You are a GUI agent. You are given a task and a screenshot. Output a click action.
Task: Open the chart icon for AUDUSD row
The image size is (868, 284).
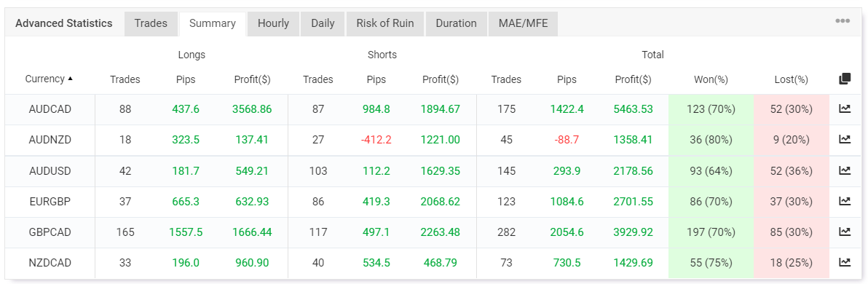point(844,170)
